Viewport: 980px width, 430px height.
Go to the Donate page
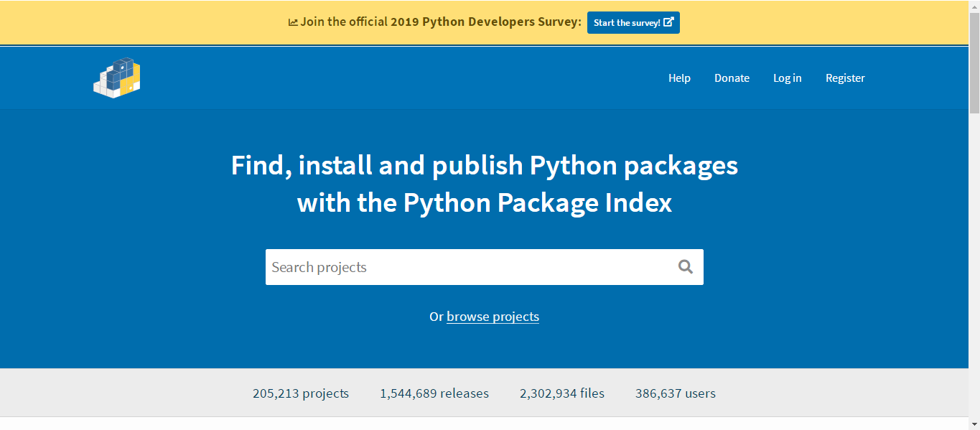[732, 78]
